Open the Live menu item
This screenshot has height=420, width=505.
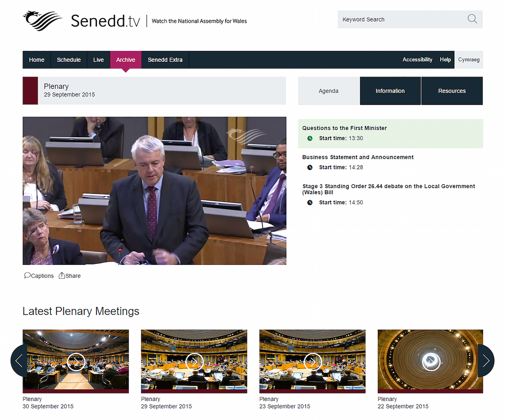98,60
